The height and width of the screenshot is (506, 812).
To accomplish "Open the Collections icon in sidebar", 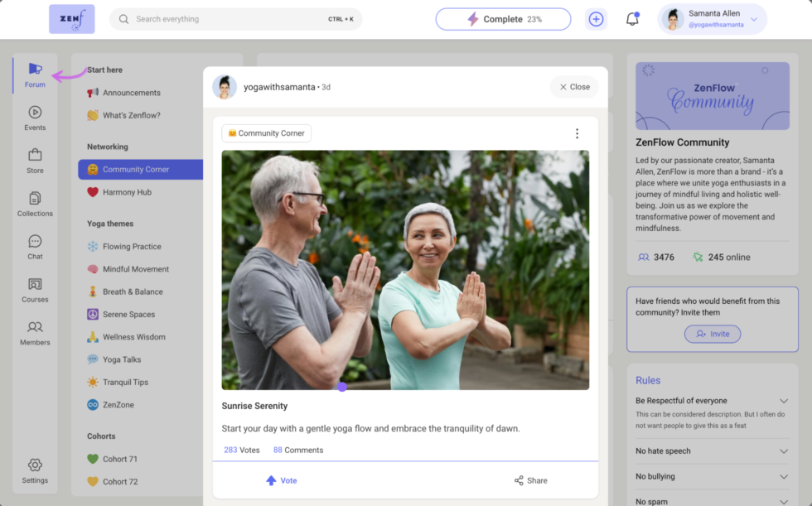I will click(x=35, y=199).
